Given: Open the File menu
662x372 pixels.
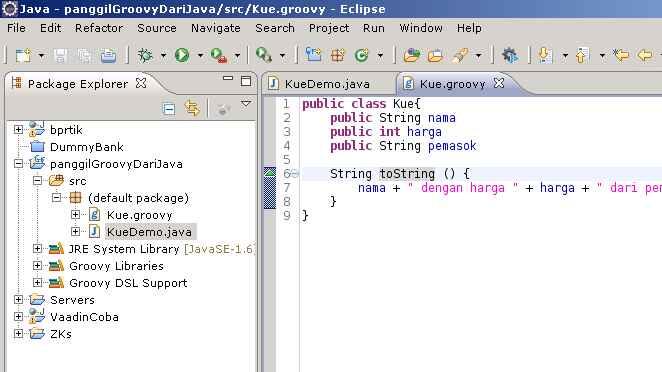Looking at the screenshot, I should tap(16, 28).
